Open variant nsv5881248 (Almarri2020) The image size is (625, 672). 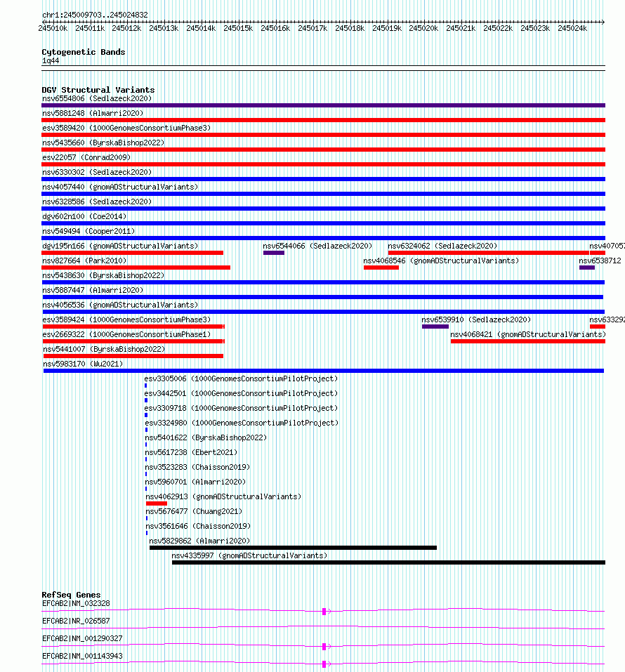[93, 113]
